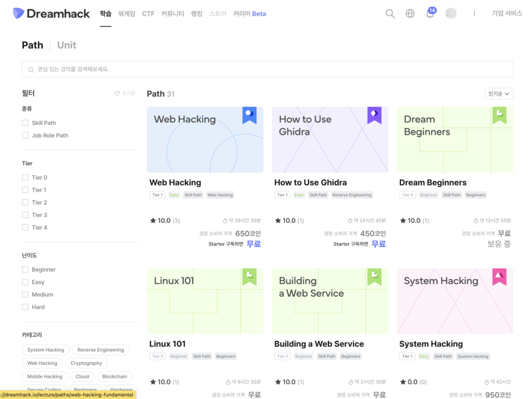Toggle the Medium difficulty checkbox

coord(25,295)
